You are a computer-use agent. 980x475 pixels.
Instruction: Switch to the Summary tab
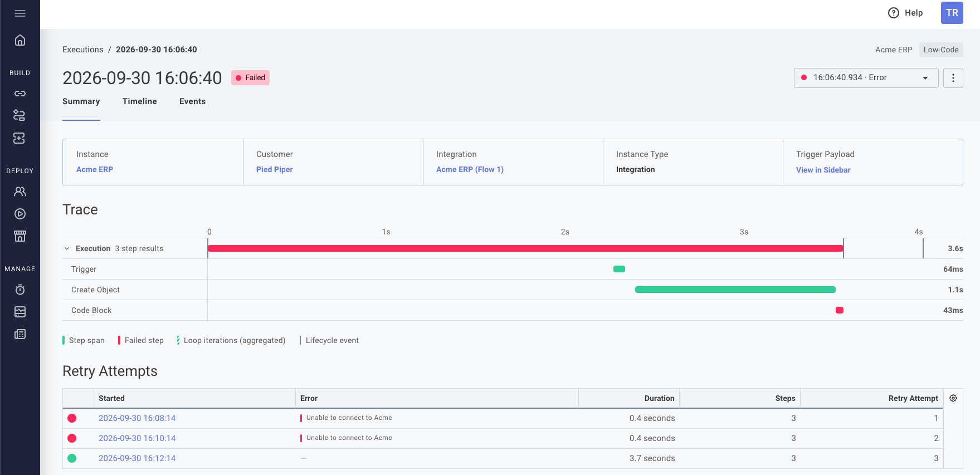(81, 101)
